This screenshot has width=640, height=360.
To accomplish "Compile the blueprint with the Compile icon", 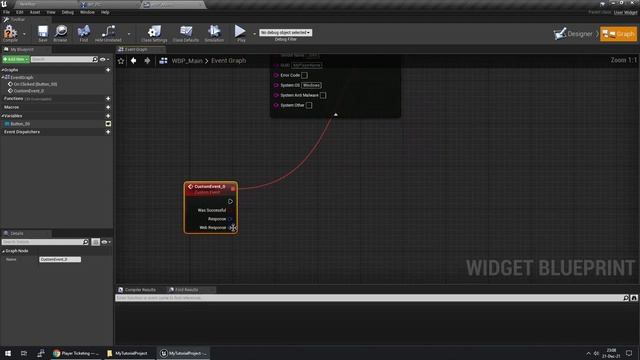I will 10,33.
